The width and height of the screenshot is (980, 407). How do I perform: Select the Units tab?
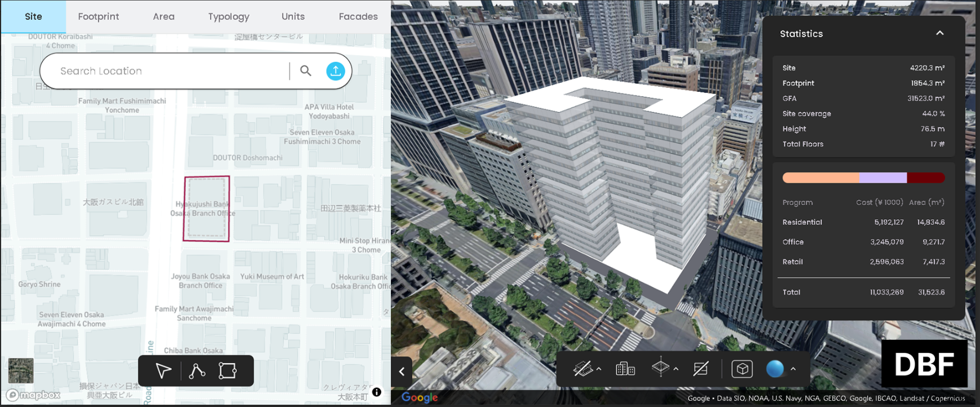pyautogui.click(x=293, y=16)
